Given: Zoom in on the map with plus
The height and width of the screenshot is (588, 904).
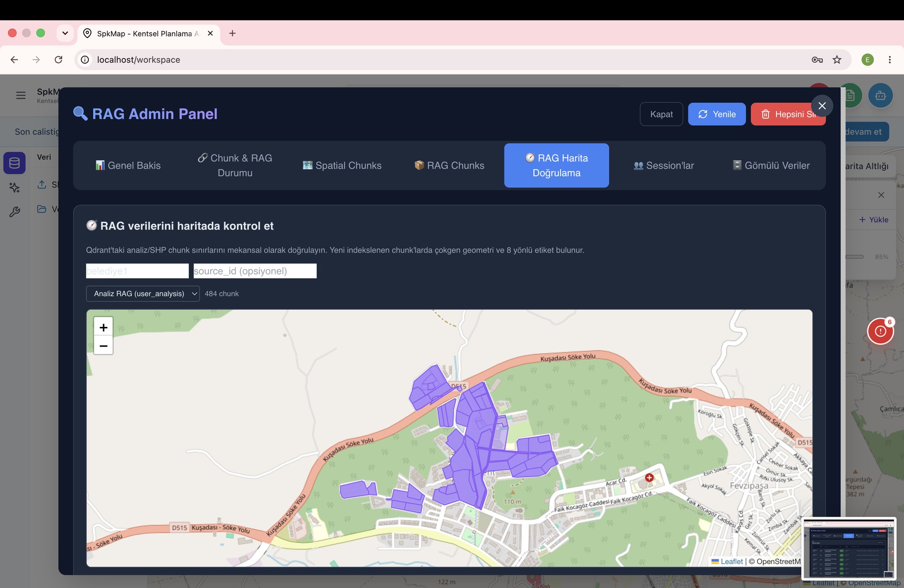Looking at the screenshot, I should click(103, 327).
